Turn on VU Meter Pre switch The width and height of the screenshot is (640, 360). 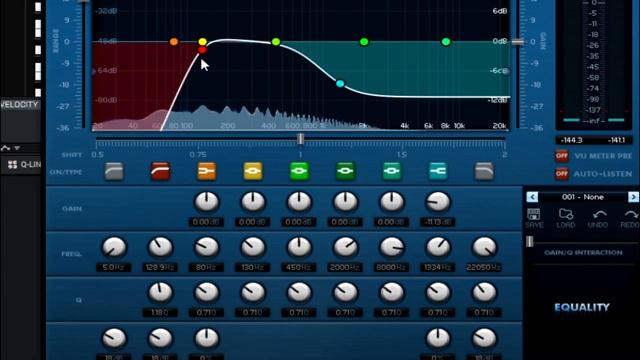click(562, 156)
